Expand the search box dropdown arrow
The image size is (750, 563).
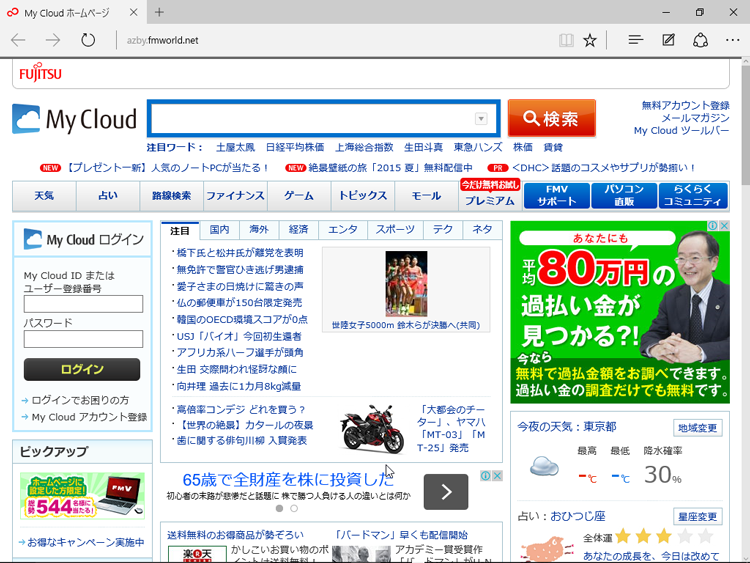pyautogui.click(x=481, y=119)
